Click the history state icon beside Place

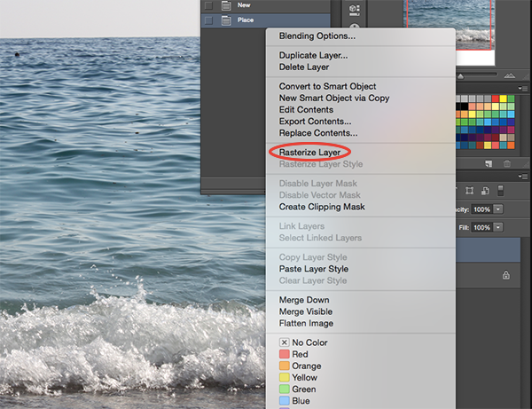(x=226, y=20)
